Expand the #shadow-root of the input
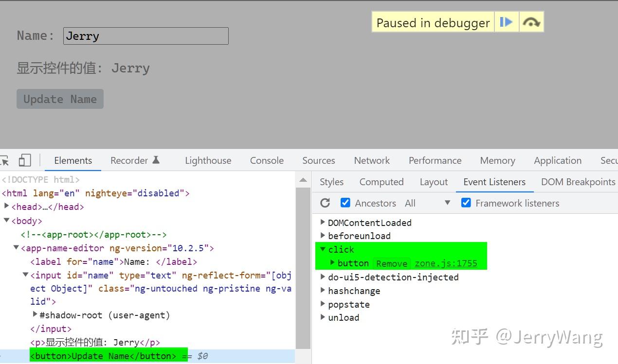This screenshot has width=618, height=364. (x=35, y=315)
